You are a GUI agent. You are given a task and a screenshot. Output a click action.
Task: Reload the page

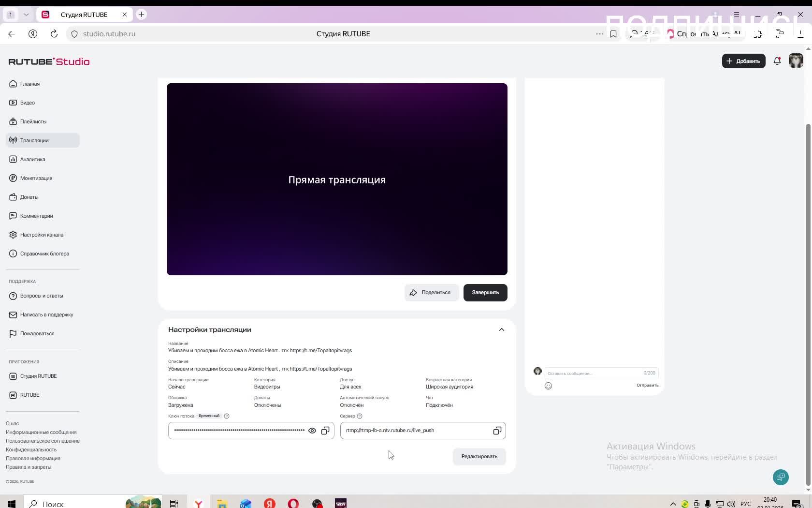(54, 34)
